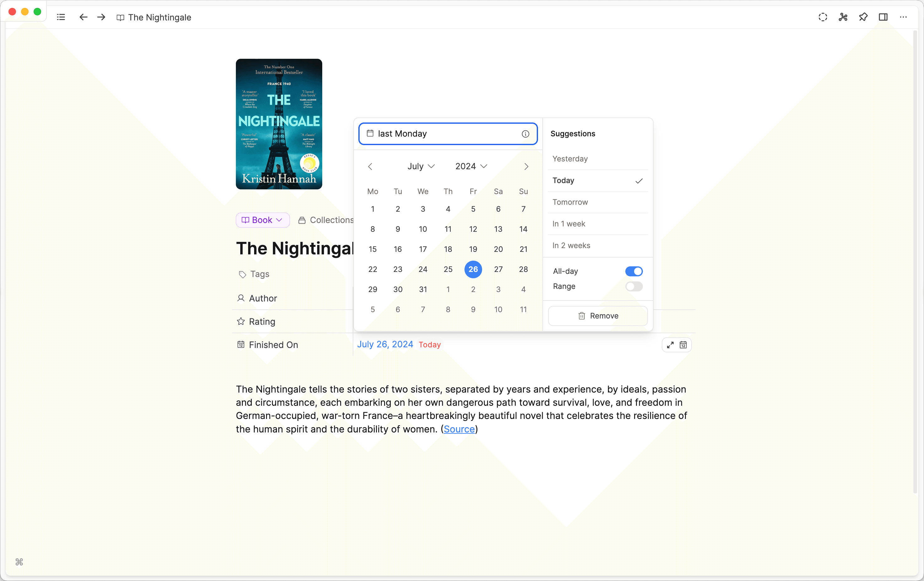The height and width of the screenshot is (581, 924).
Task: Choose the In 2 weeks suggestion
Action: coord(597,246)
